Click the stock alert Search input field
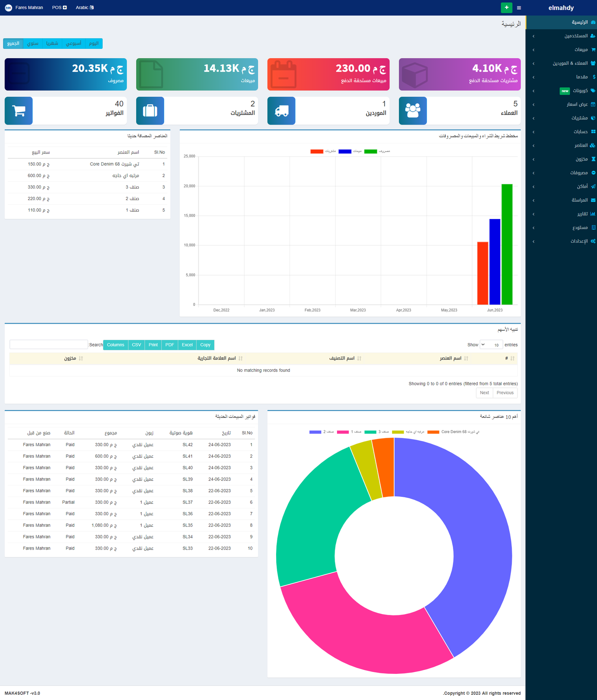Image resolution: width=597 pixels, height=700 pixels. coord(49,345)
